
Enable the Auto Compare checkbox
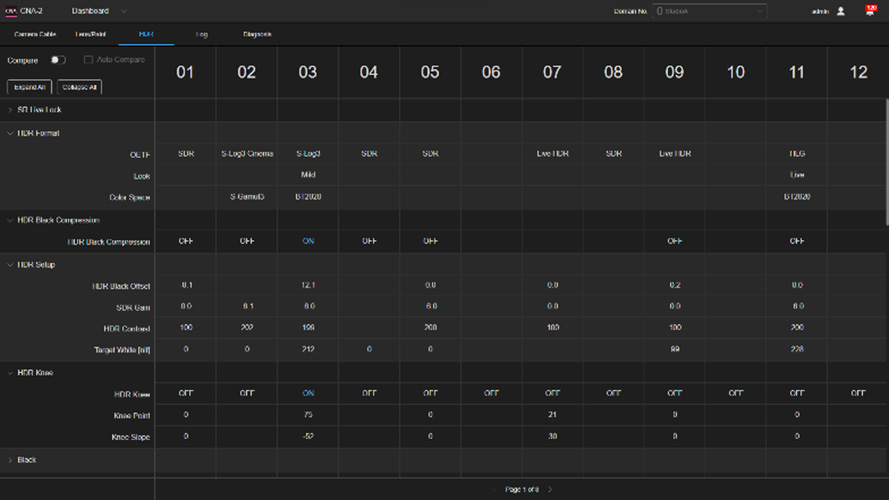coord(88,60)
